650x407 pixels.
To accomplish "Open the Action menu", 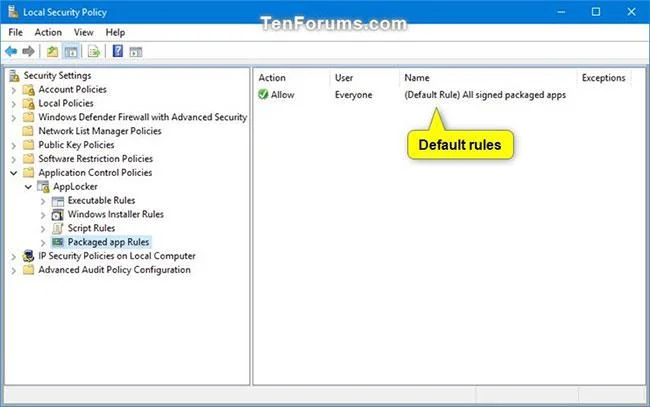I will click(x=48, y=32).
